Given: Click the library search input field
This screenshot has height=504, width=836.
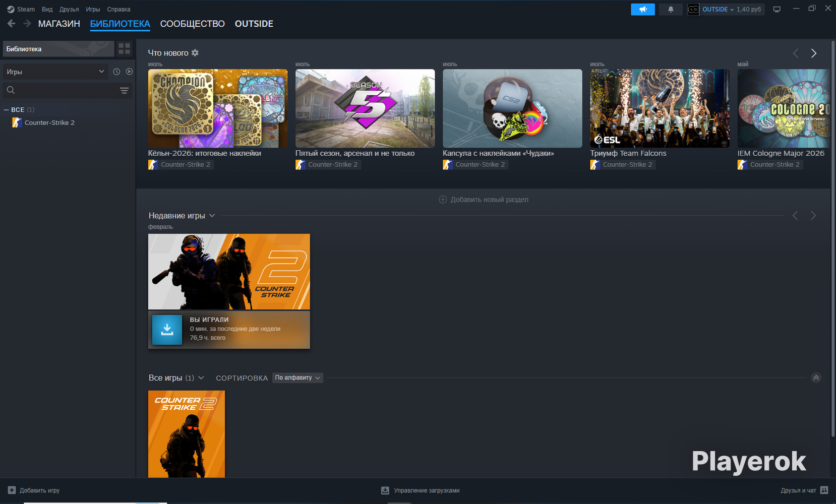Looking at the screenshot, I should (x=68, y=91).
